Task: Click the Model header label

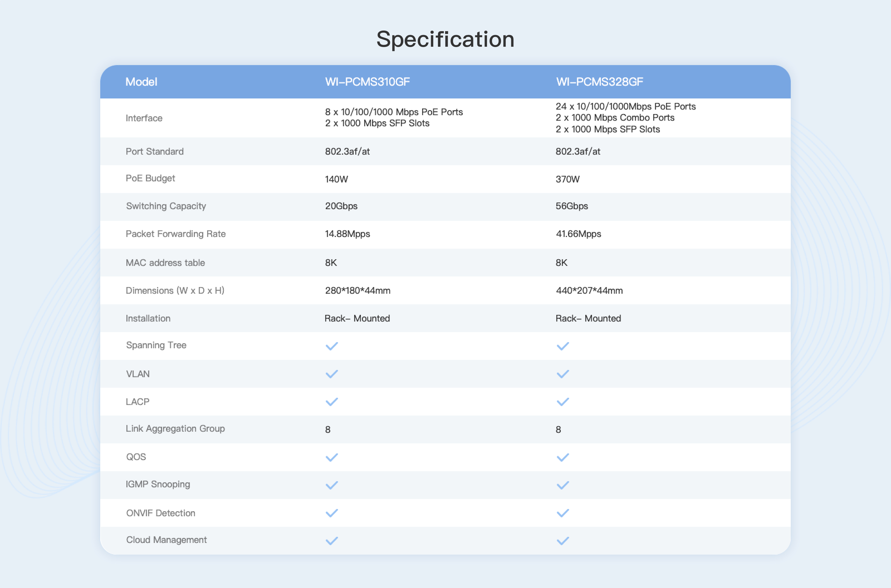Action: pyautogui.click(x=141, y=82)
